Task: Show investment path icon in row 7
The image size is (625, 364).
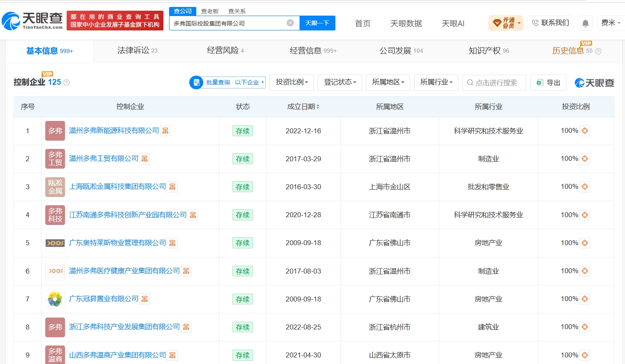Action: (x=585, y=299)
